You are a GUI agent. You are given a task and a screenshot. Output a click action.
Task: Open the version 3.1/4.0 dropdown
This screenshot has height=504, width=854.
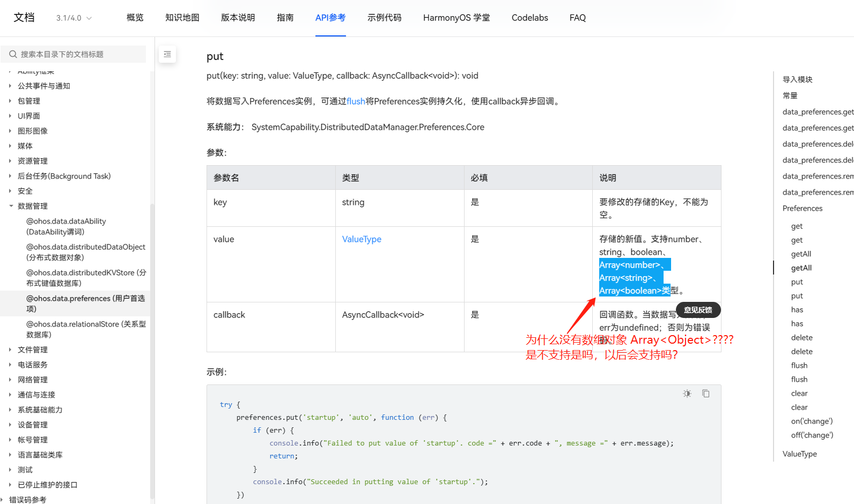point(74,18)
